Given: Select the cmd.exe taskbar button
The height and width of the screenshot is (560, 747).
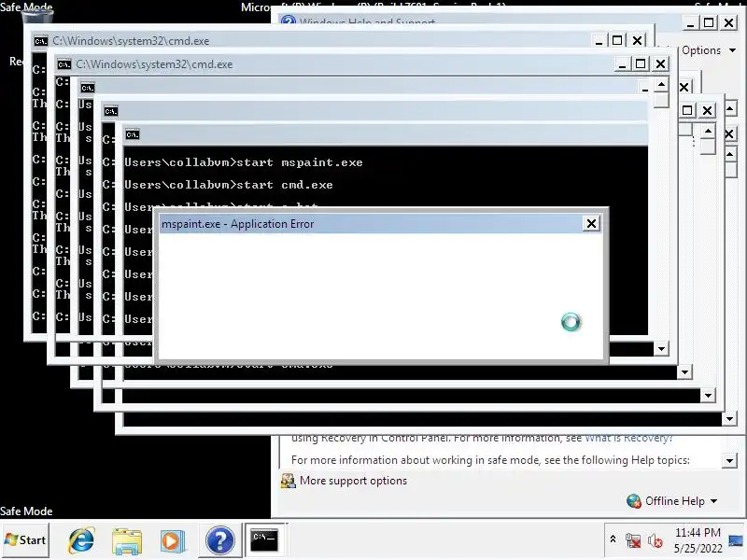Looking at the screenshot, I should [265, 540].
